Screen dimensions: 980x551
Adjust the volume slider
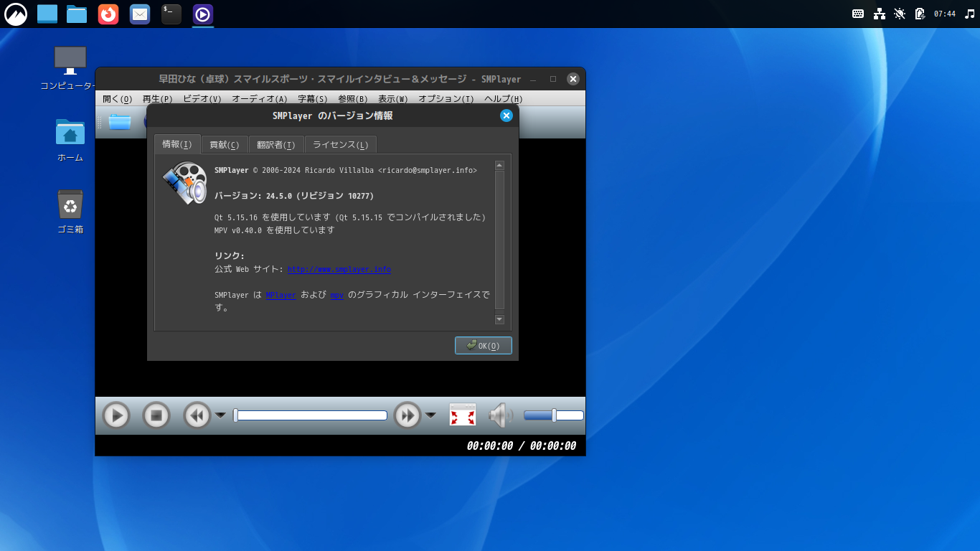click(553, 415)
